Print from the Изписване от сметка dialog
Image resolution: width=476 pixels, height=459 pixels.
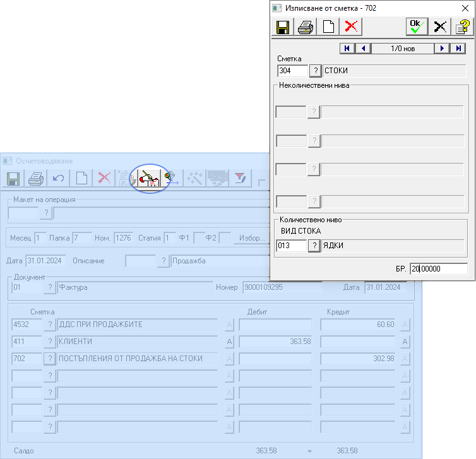tap(306, 27)
